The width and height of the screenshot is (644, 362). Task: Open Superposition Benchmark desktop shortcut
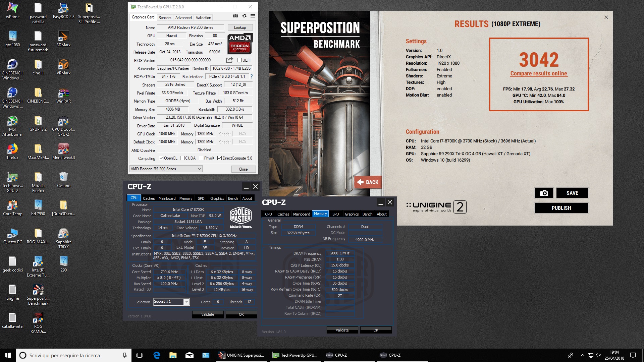coord(38,295)
